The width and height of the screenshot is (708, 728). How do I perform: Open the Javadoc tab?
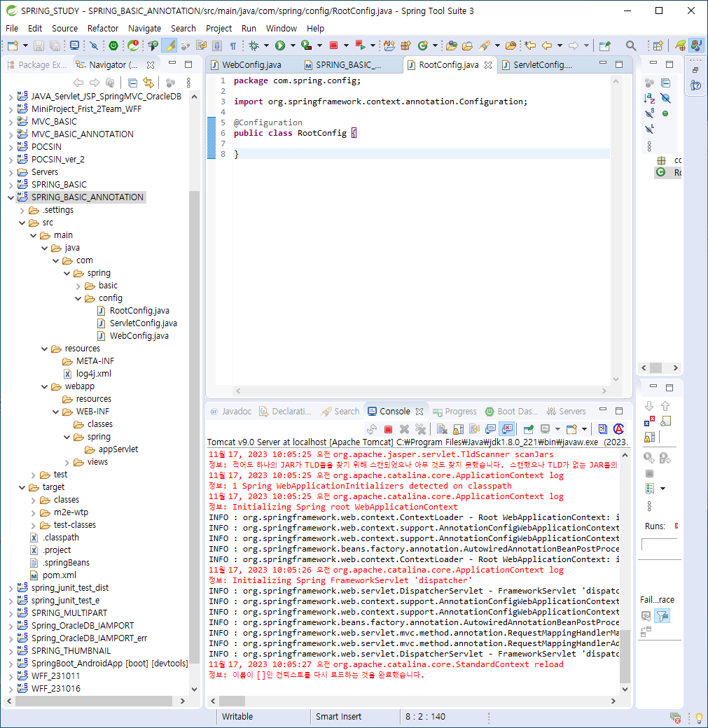231,412
